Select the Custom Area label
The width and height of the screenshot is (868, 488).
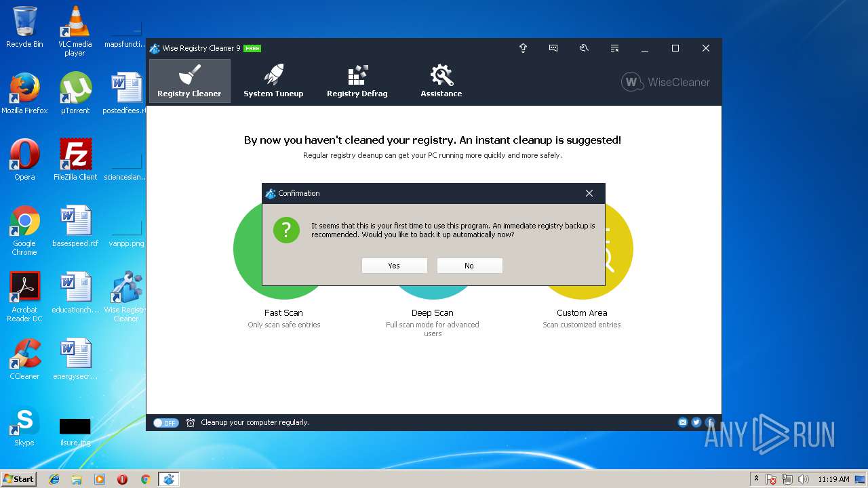[582, 312]
